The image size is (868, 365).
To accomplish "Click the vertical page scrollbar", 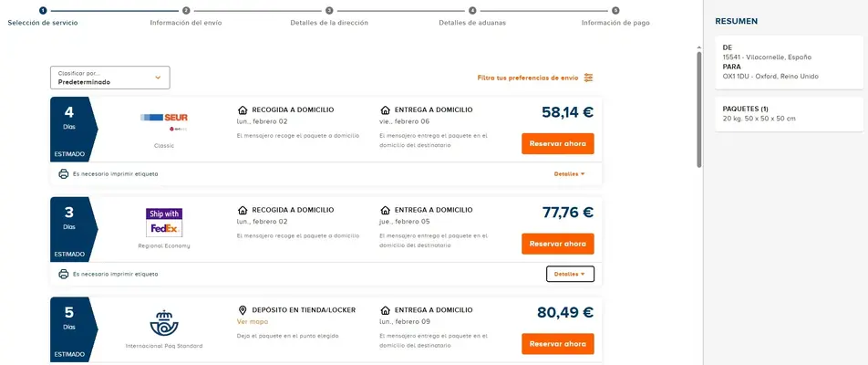I will [699, 109].
